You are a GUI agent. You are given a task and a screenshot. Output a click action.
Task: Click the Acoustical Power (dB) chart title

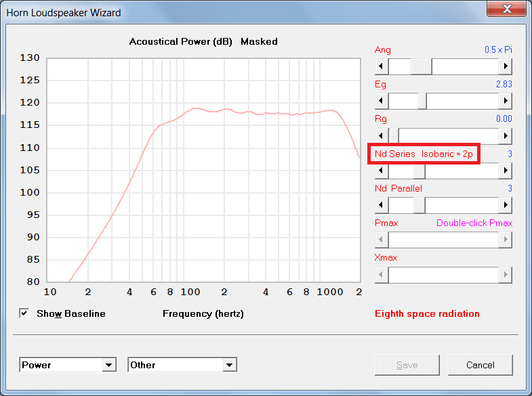click(180, 42)
